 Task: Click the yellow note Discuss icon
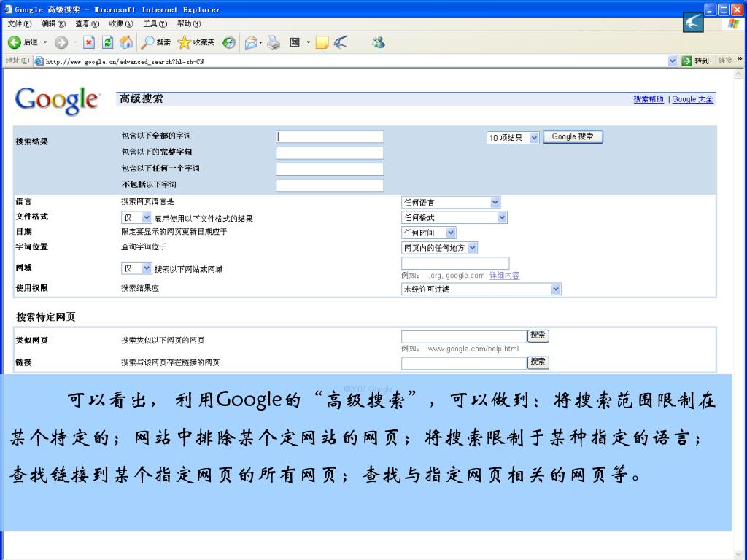tap(322, 43)
